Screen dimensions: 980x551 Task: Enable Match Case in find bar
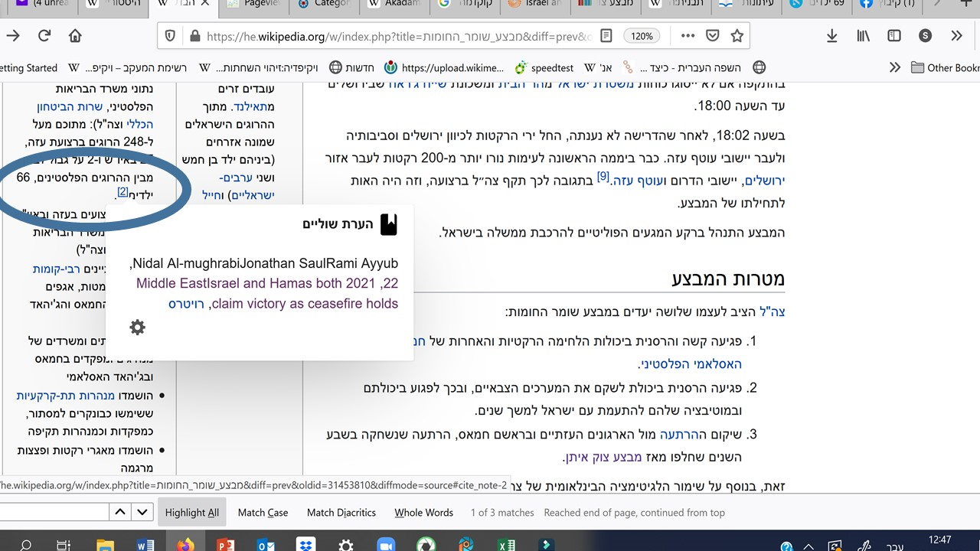tap(263, 513)
